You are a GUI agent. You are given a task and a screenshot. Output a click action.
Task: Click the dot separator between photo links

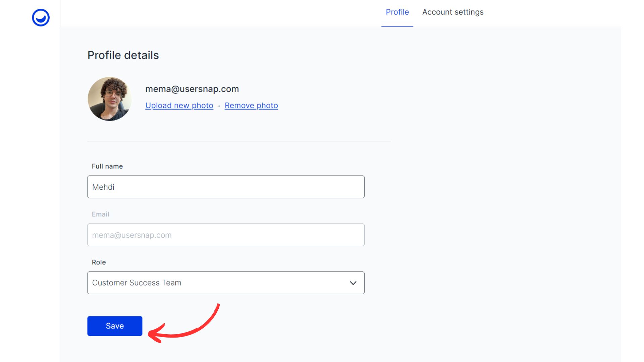click(x=219, y=106)
